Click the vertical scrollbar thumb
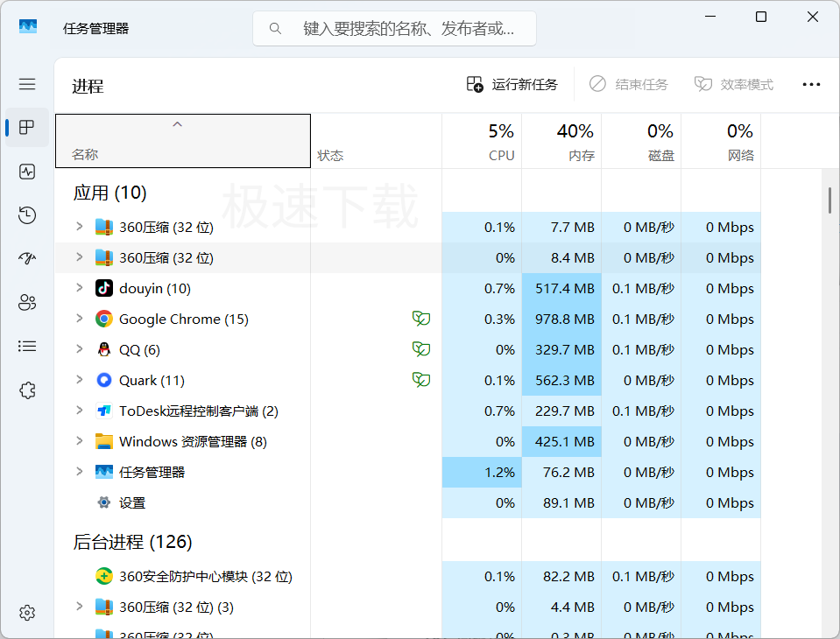The image size is (840, 639). tap(829, 200)
